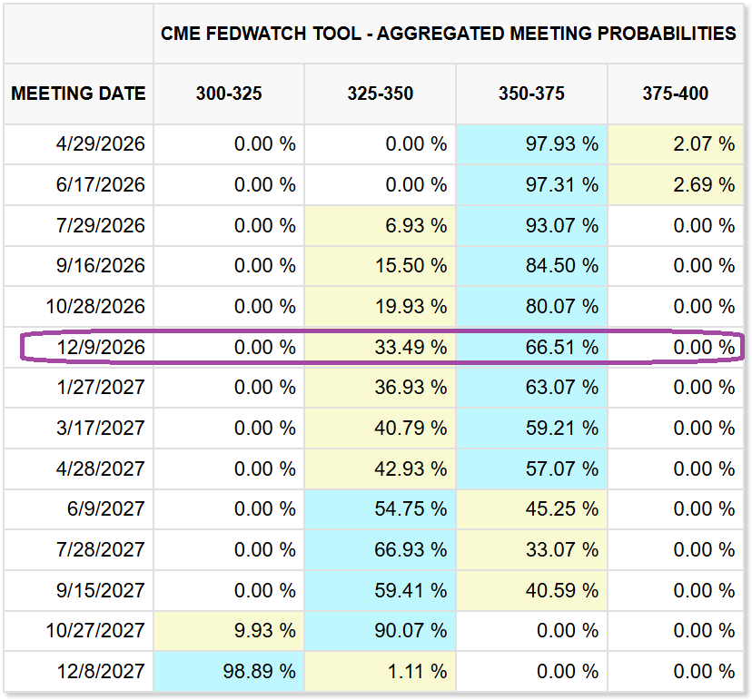Select the 325-350 rate range header
The height and width of the screenshot is (700, 752).
click(380, 94)
